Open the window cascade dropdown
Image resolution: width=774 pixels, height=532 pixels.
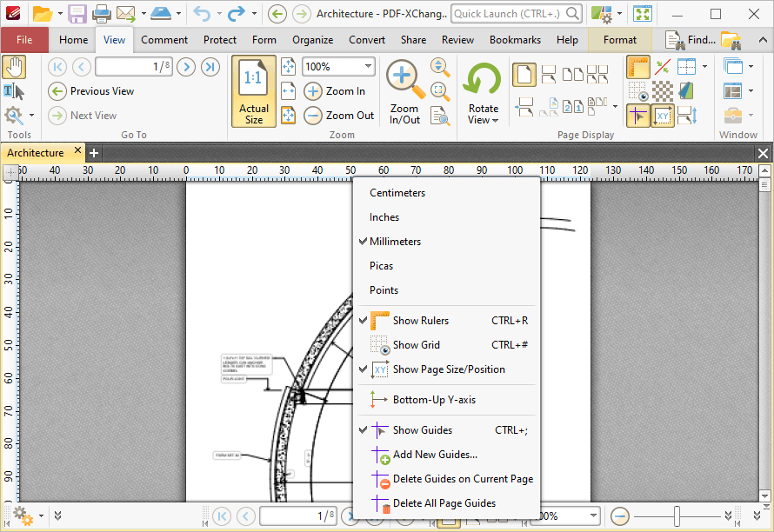(x=751, y=66)
